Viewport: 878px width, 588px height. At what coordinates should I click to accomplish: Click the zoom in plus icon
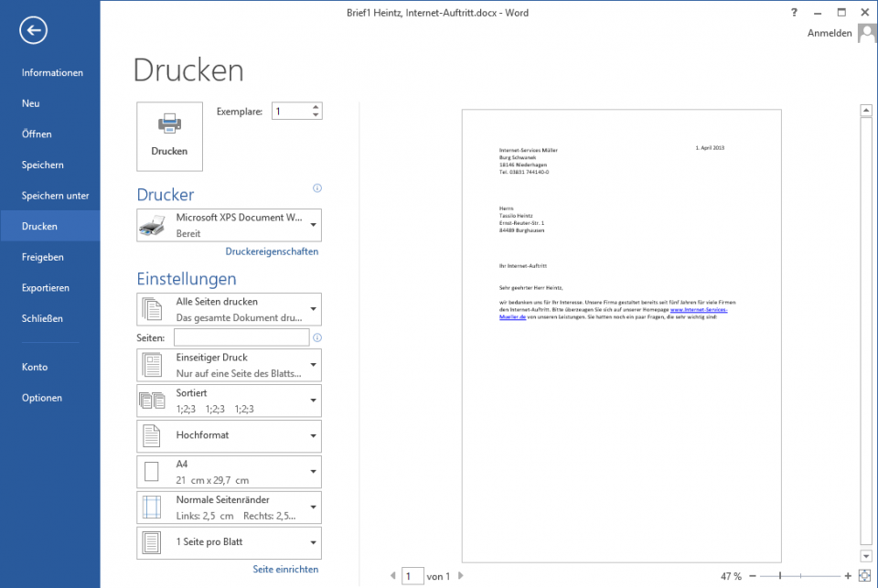coord(849,576)
